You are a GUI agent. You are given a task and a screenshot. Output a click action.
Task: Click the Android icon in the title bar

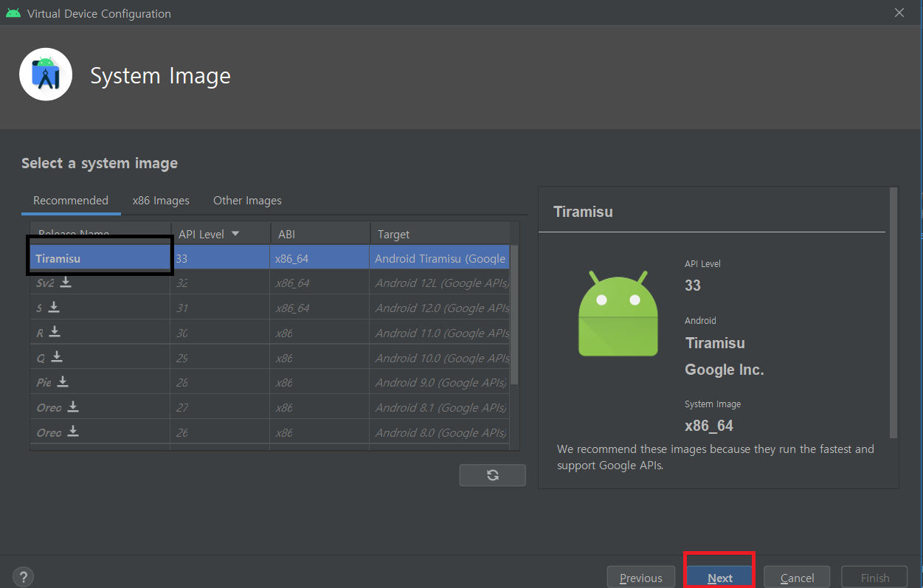[x=13, y=13]
